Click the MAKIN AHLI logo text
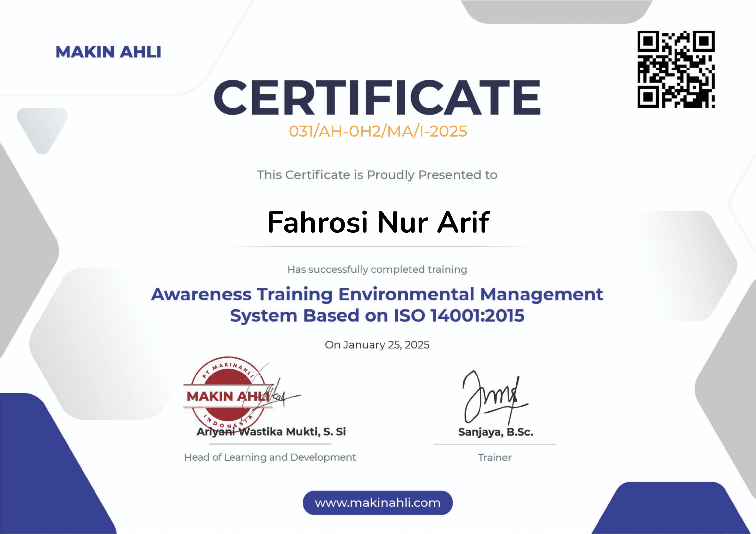 pyautogui.click(x=108, y=52)
